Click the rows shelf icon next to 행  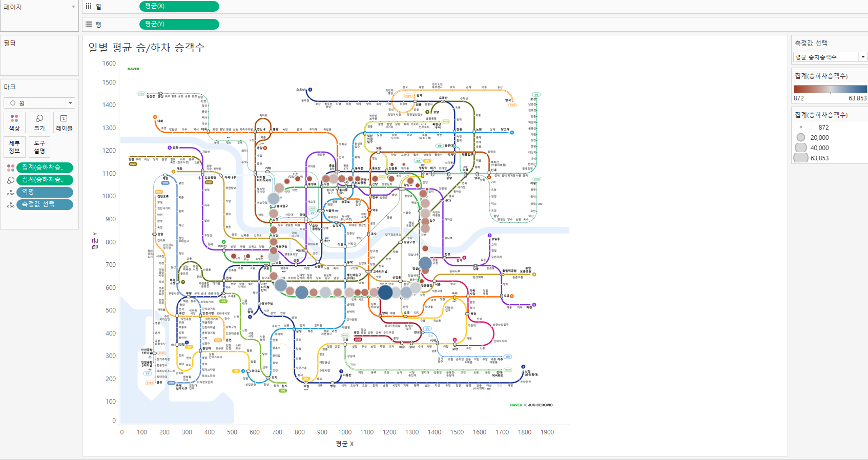click(89, 24)
